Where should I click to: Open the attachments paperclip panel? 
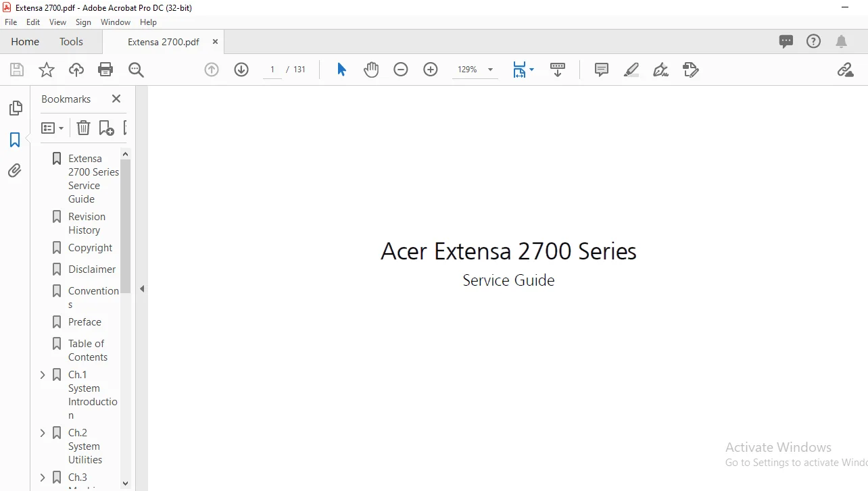15,171
